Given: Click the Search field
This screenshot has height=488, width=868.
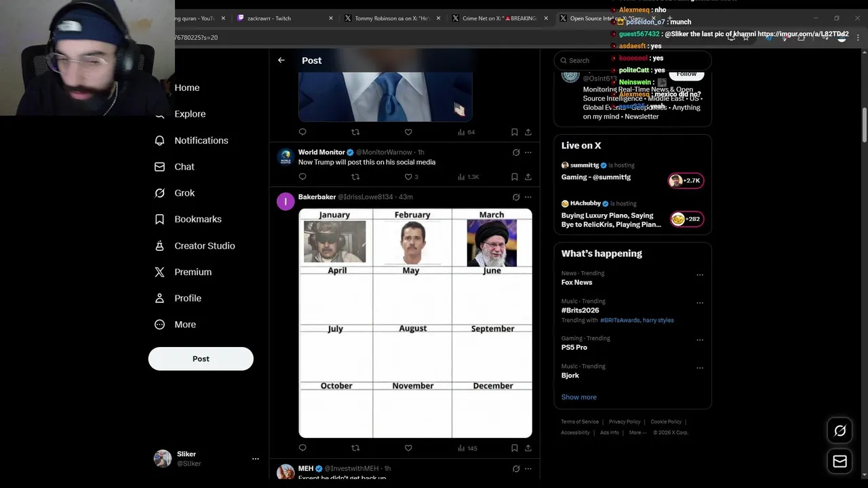Looking at the screenshot, I should (x=633, y=60).
